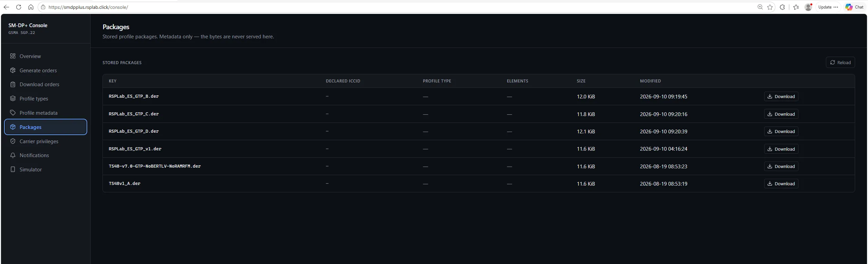Image resolution: width=868 pixels, height=264 pixels.
Task: Click the SIZE column header
Action: tap(581, 81)
